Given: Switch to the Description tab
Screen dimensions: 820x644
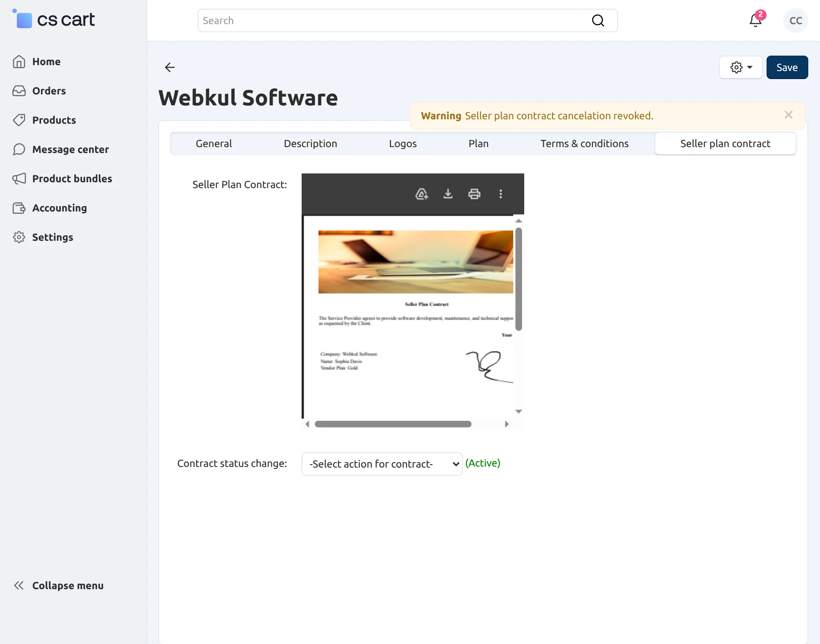Looking at the screenshot, I should (310, 143).
